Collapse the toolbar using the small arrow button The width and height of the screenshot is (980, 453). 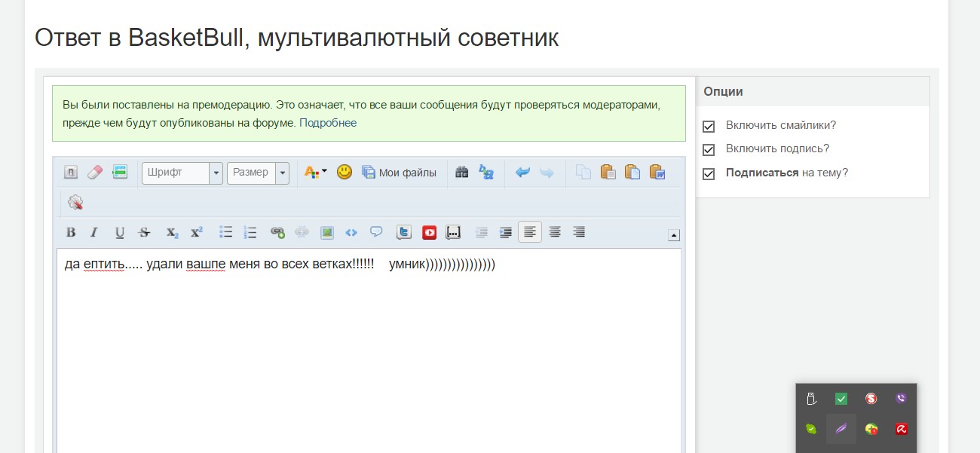click(x=674, y=235)
